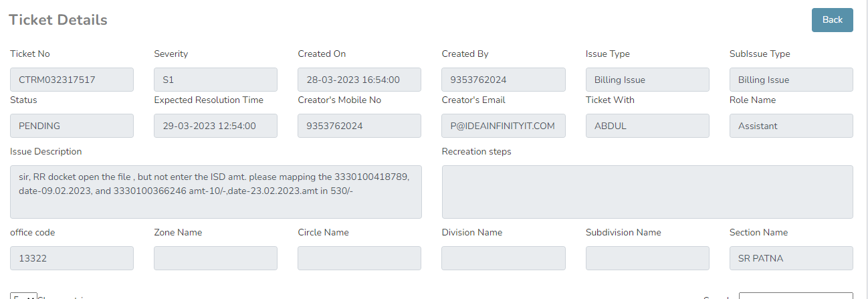Click the office code field
Image resolution: width=868 pixels, height=299 pixels.
(x=72, y=258)
